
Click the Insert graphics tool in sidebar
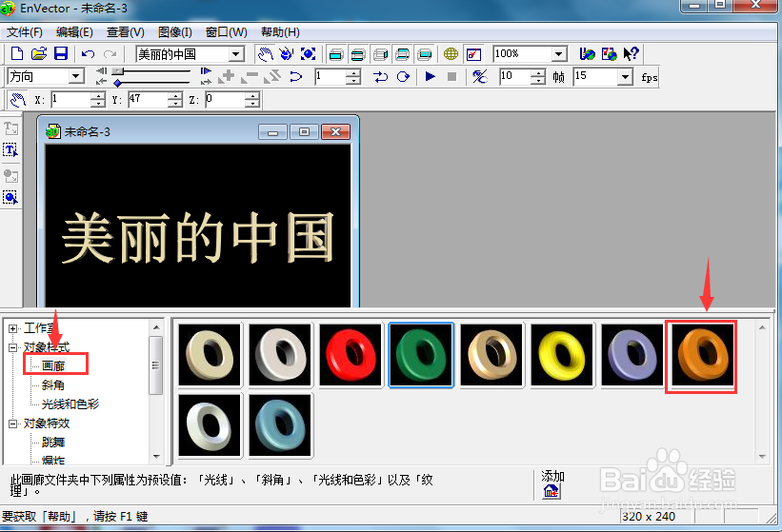pyautogui.click(x=10, y=175)
